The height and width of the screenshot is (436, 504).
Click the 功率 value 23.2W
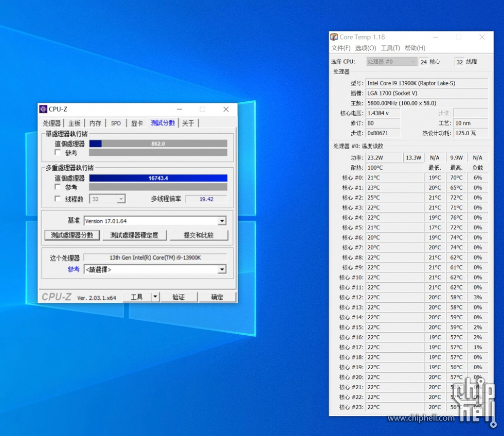(384, 157)
